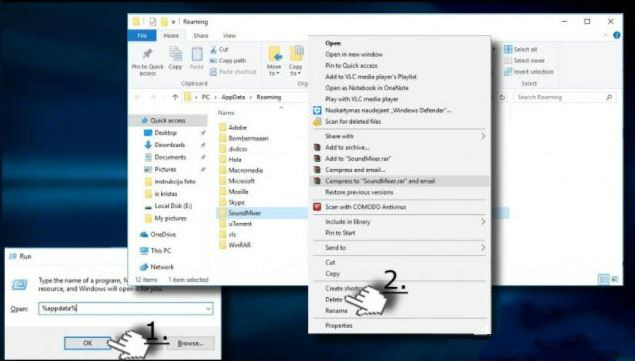Select Quick access in navigation pane
Screen dimensions: 635x361
[168, 120]
